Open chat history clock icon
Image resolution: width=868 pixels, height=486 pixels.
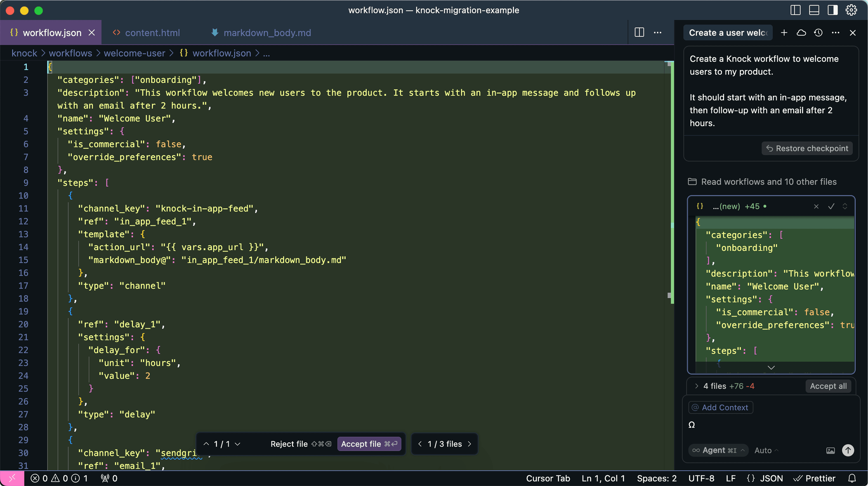(818, 33)
